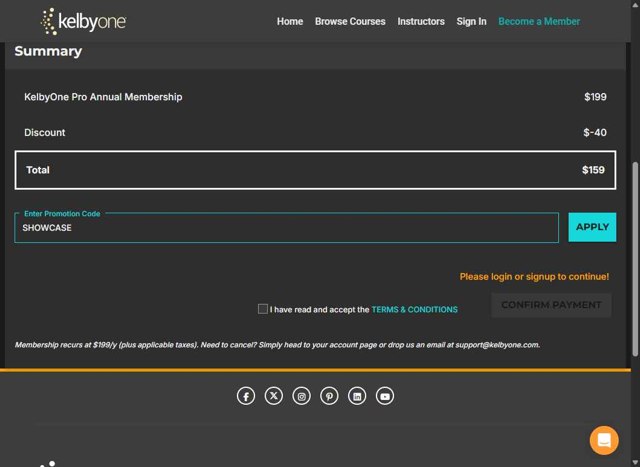The width and height of the screenshot is (640, 467).
Task: Select the membership recurs disclaimer text
Action: (278, 345)
